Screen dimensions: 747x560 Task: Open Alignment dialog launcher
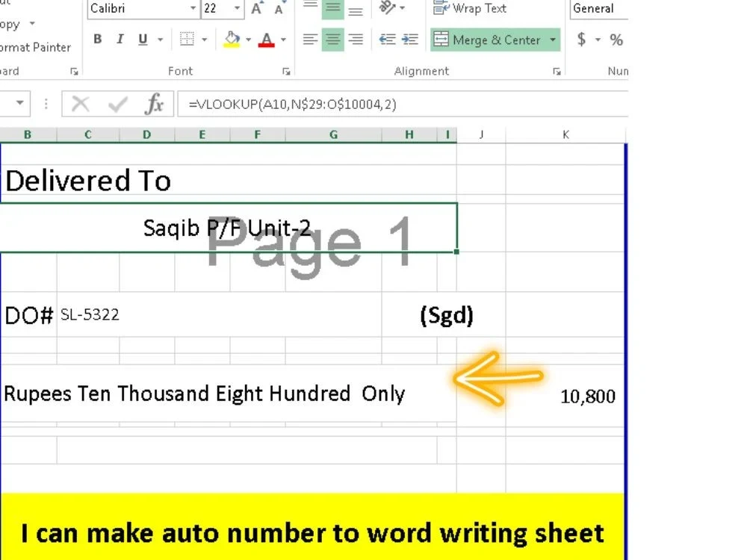(x=557, y=72)
